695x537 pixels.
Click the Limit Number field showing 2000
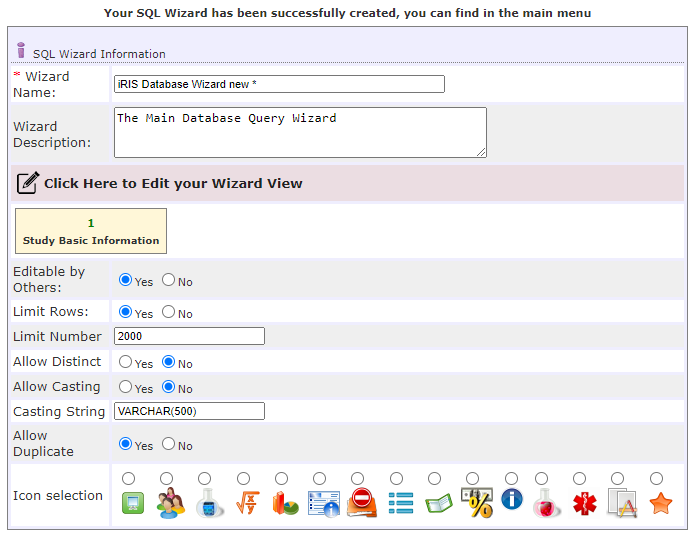coord(189,336)
